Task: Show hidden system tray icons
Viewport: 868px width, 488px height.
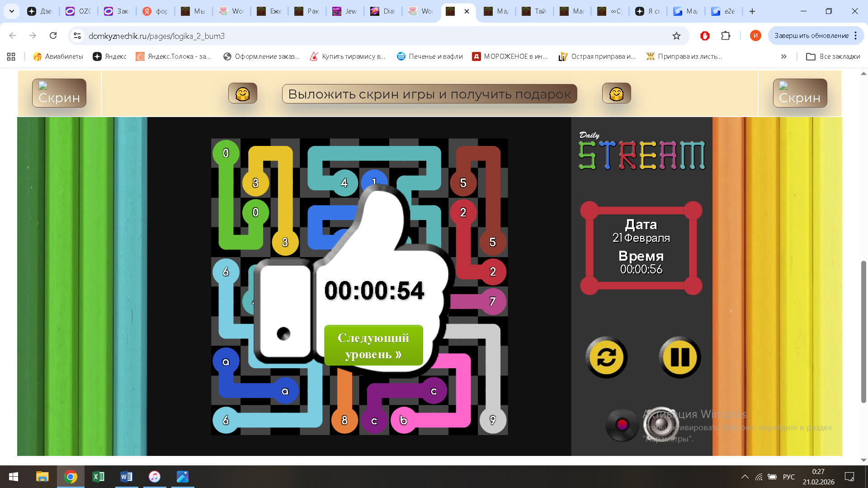Action: (745, 477)
